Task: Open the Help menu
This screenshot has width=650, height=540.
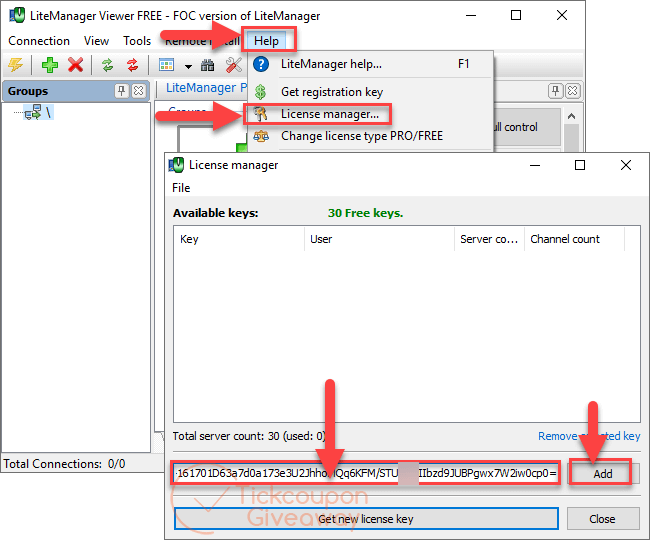Action: 266,41
